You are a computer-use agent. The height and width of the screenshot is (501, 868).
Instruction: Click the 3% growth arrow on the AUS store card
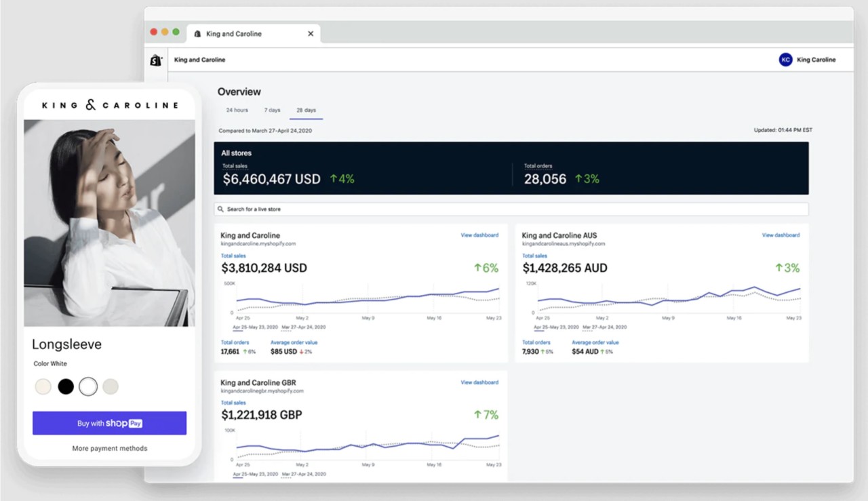pos(787,268)
